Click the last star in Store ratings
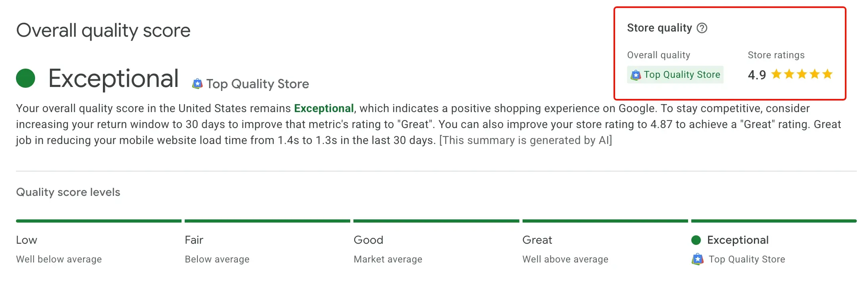The image size is (868, 284). pos(827,74)
